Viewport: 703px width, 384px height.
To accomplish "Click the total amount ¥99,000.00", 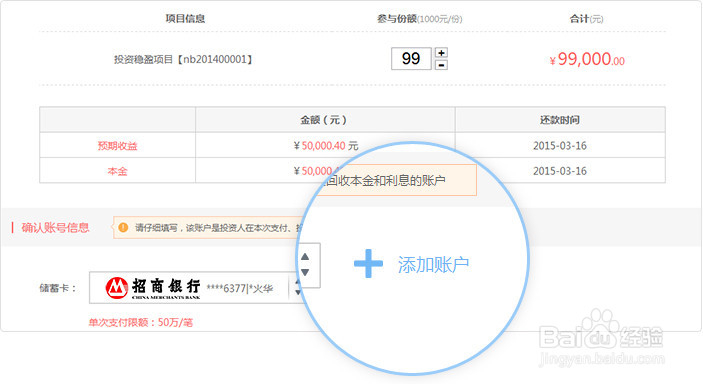I will tap(587, 59).
